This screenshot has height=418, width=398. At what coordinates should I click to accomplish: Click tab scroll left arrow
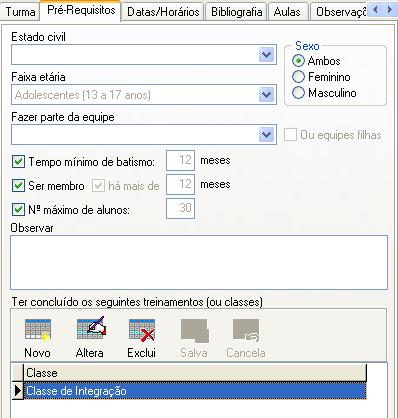point(376,10)
